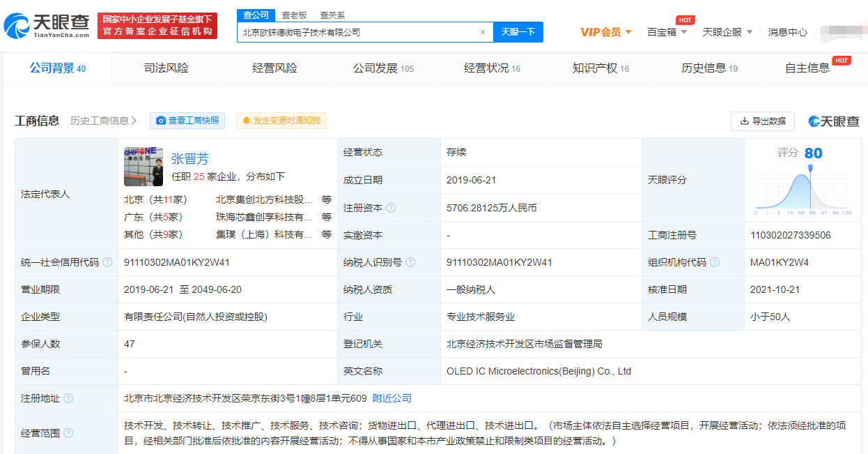Click the help icon beside 注册地址
Image resolution: width=868 pixels, height=454 pixels.
(68, 398)
